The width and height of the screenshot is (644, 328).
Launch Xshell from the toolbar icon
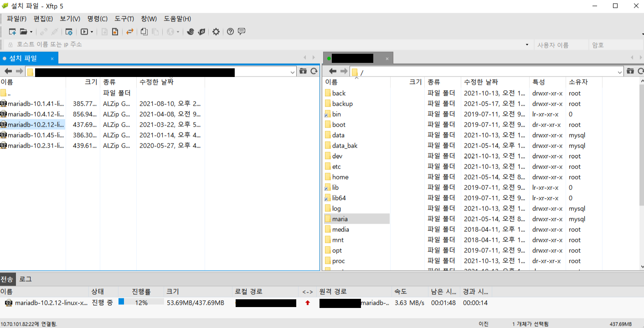click(191, 31)
